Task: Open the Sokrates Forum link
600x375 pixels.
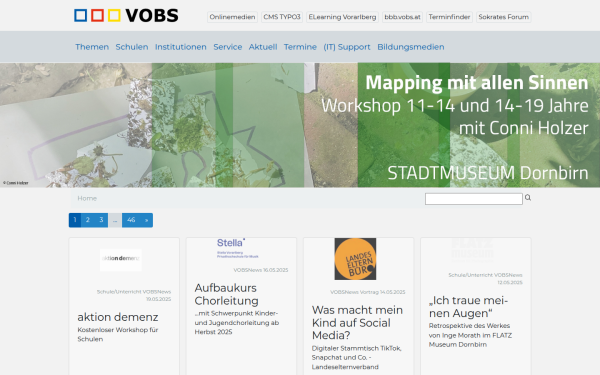Action: point(504,17)
